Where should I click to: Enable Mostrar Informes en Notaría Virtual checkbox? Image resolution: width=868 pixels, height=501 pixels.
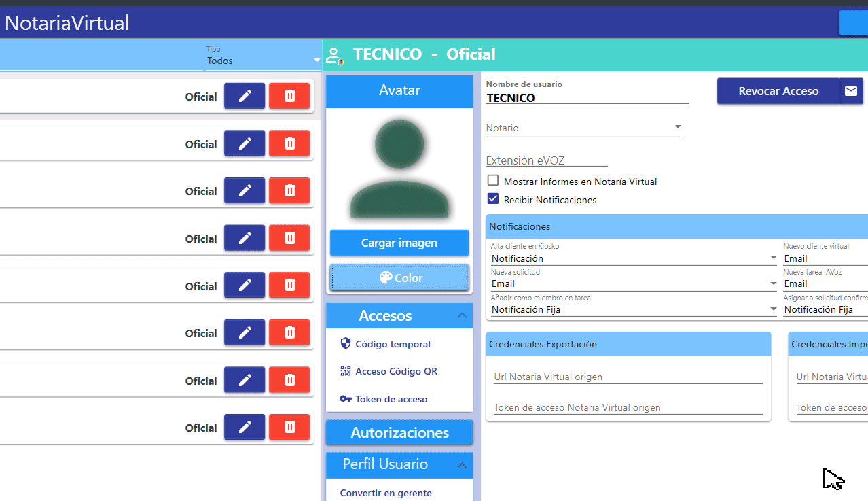pos(493,181)
